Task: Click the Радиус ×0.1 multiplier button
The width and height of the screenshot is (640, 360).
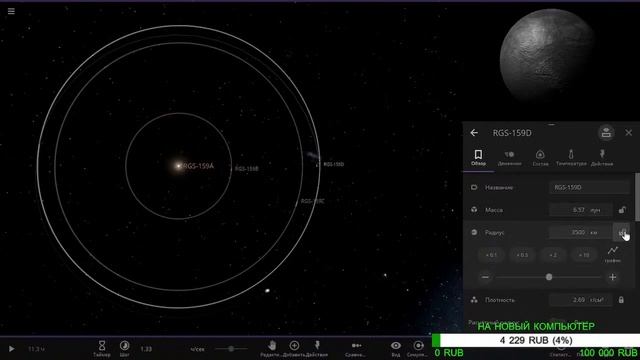Action: [x=491, y=255]
